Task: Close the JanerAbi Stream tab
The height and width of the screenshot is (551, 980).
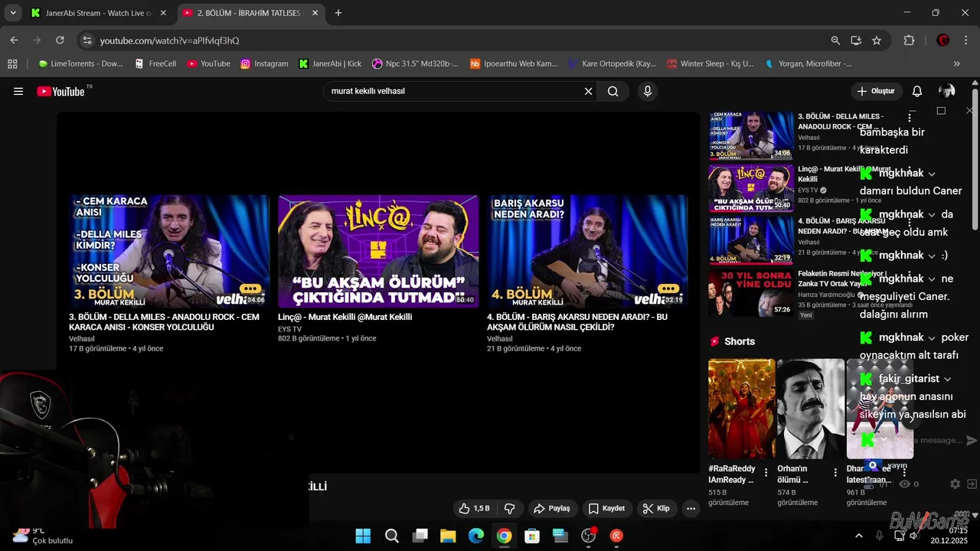Action: click(x=163, y=13)
